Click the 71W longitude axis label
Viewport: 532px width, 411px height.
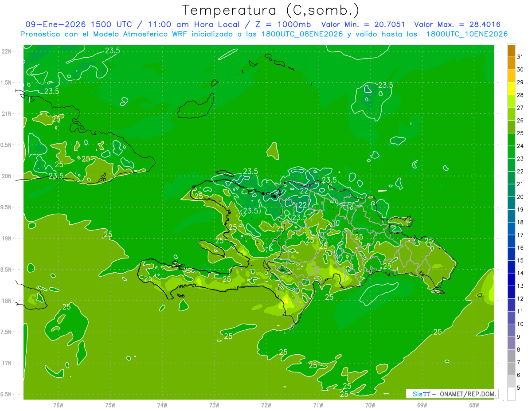click(x=318, y=405)
